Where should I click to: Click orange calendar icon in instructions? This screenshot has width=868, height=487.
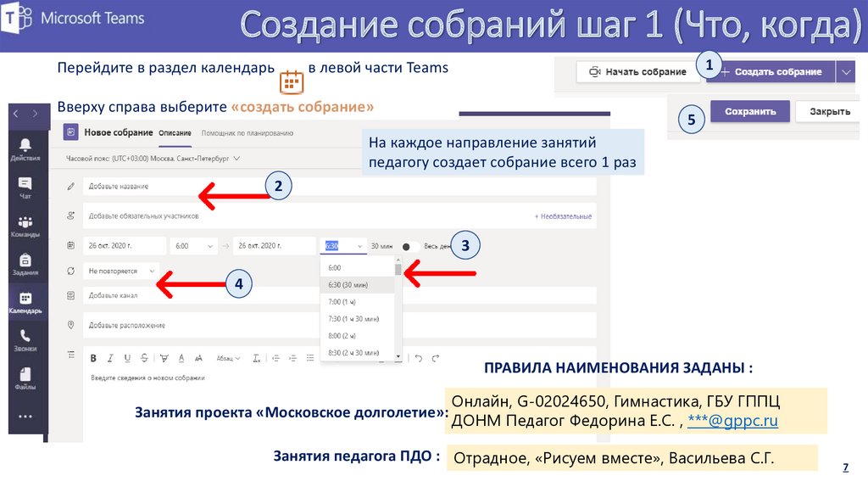(292, 82)
